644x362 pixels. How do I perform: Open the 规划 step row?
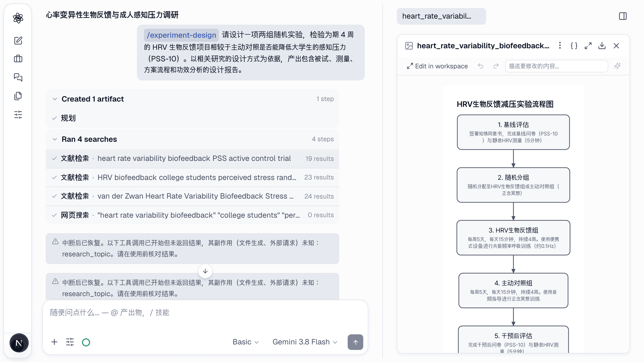(192, 118)
